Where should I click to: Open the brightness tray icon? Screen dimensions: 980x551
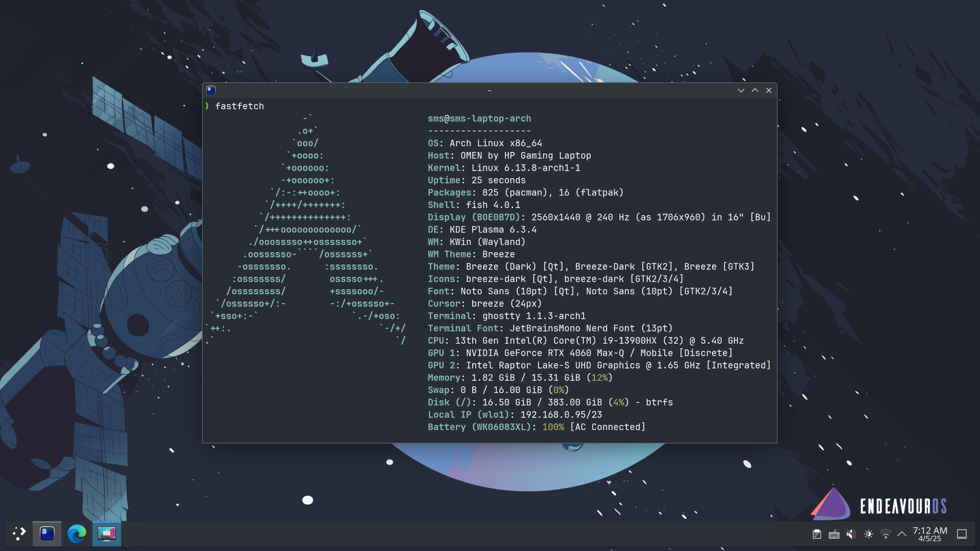pos(868,534)
